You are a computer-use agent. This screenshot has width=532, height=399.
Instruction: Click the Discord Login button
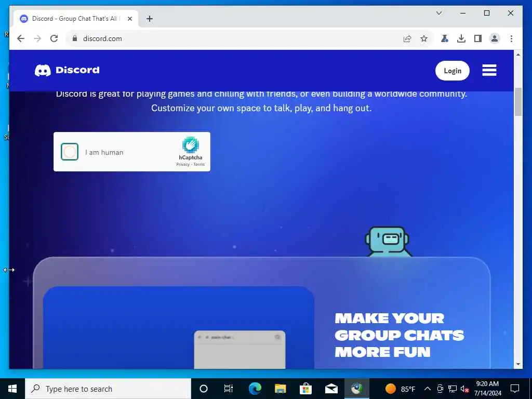click(453, 71)
